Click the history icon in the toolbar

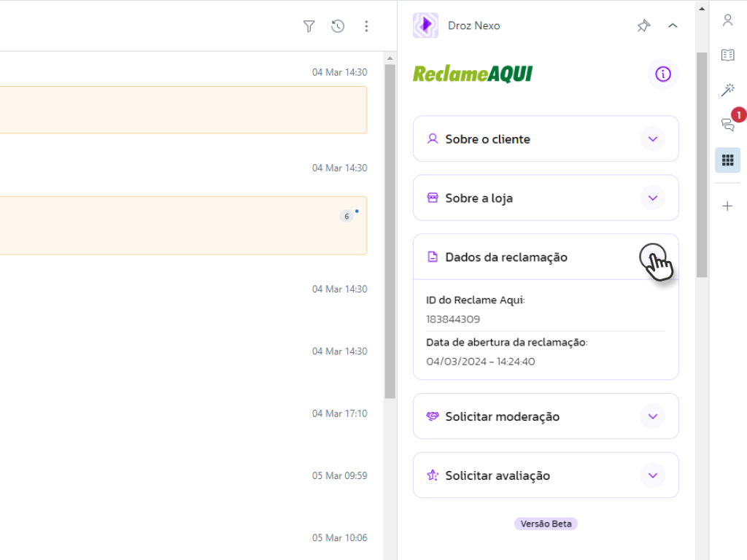tap(337, 26)
